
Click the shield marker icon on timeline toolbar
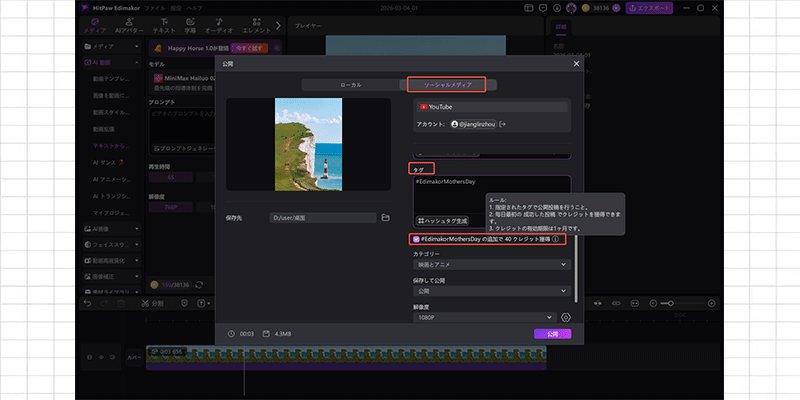click(x=185, y=303)
